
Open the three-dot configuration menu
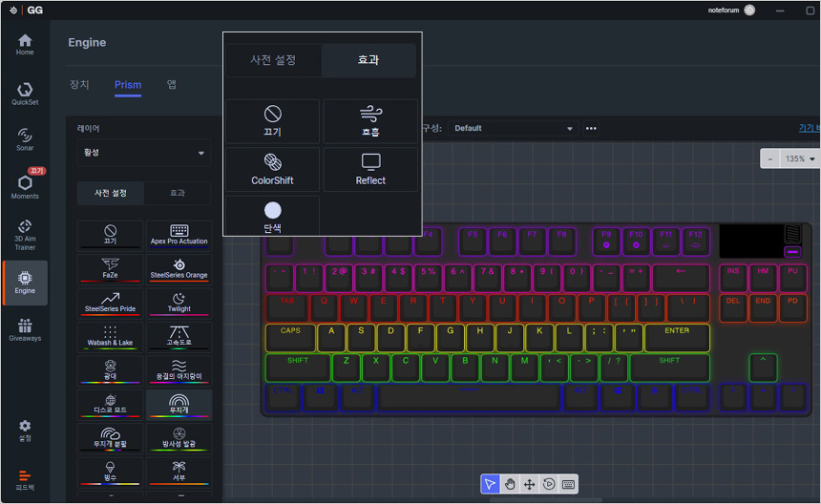(591, 128)
